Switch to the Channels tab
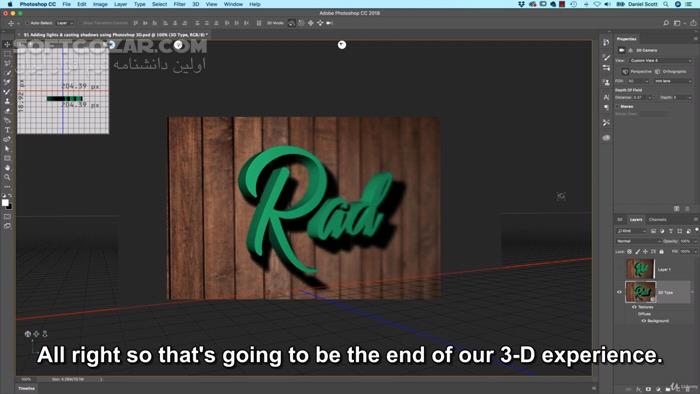This screenshot has width=700, height=394. [x=657, y=220]
